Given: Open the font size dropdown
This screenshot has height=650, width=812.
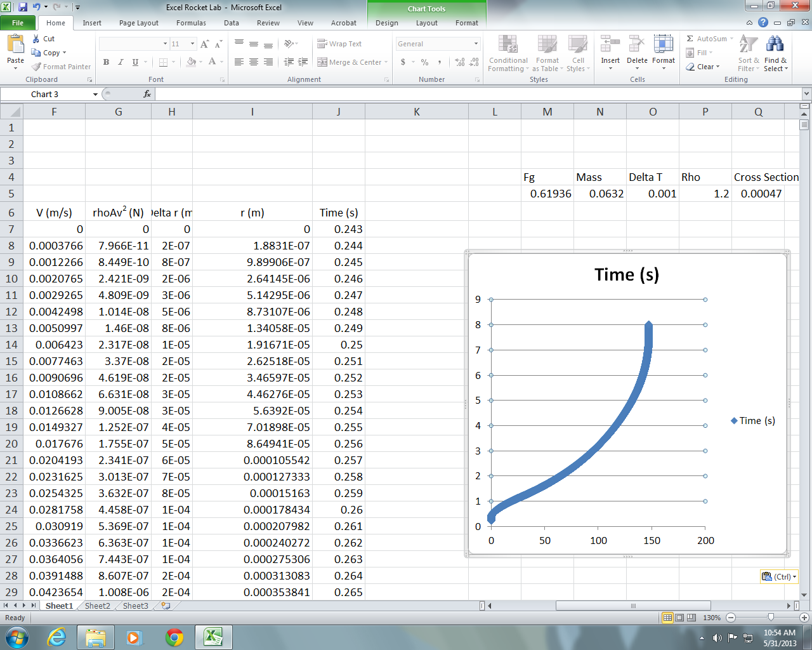Looking at the screenshot, I should click(x=192, y=44).
